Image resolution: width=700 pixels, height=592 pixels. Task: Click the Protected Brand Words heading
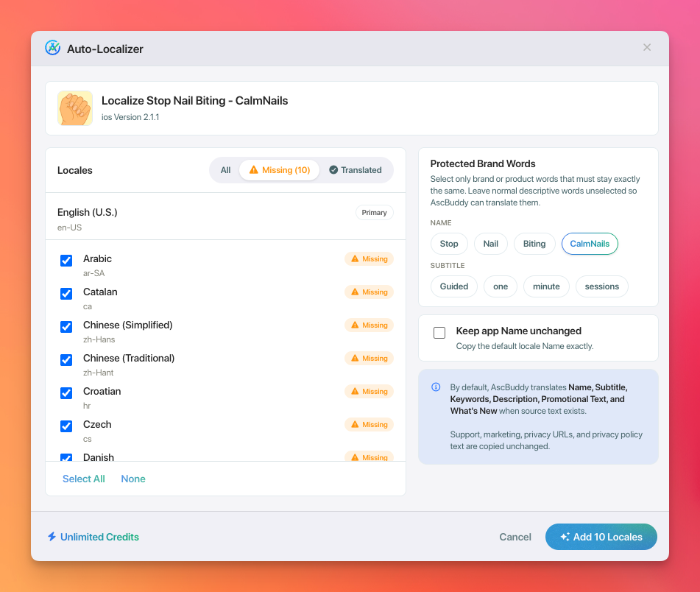(483, 163)
